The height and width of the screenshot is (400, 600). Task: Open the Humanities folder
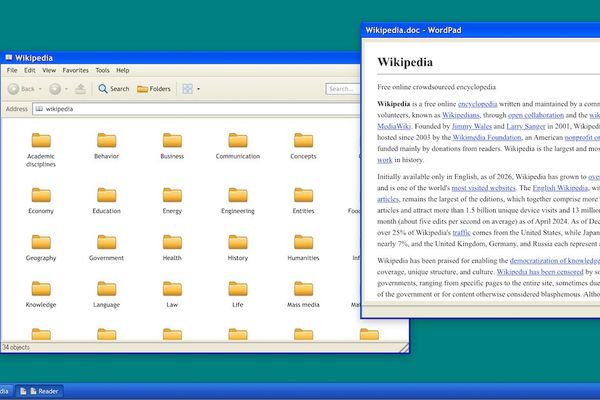click(303, 247)
